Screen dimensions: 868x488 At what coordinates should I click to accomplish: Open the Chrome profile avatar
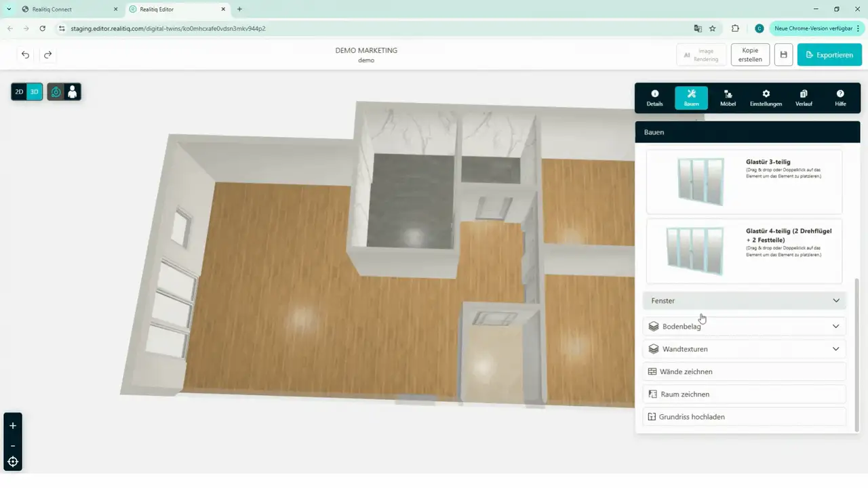759,28
